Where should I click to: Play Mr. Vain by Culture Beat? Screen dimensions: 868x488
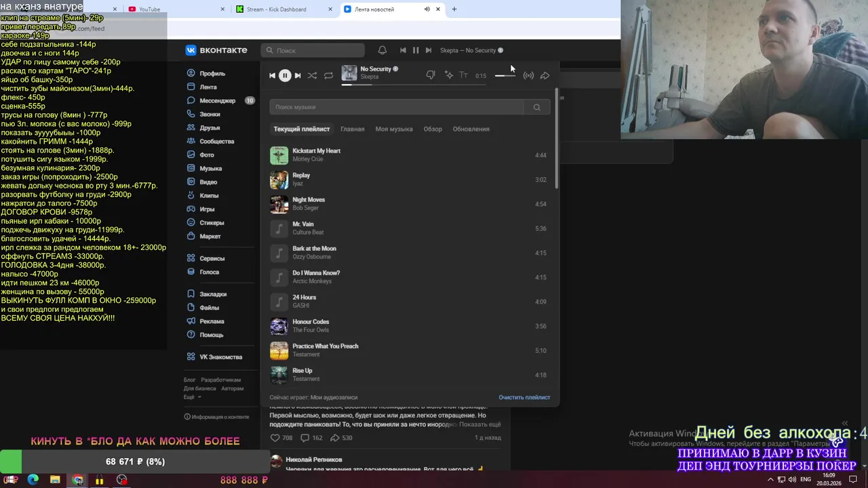(x=410, y=228)
